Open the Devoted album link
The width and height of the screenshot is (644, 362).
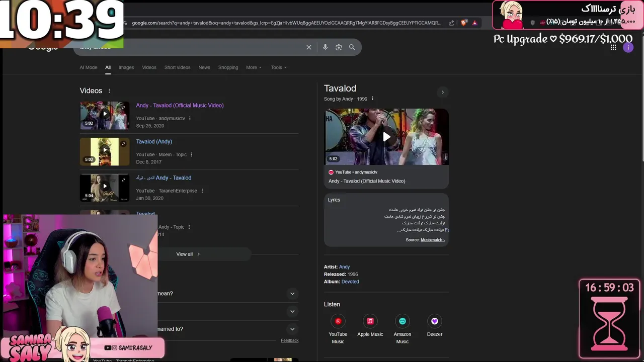tap(350, 282)
